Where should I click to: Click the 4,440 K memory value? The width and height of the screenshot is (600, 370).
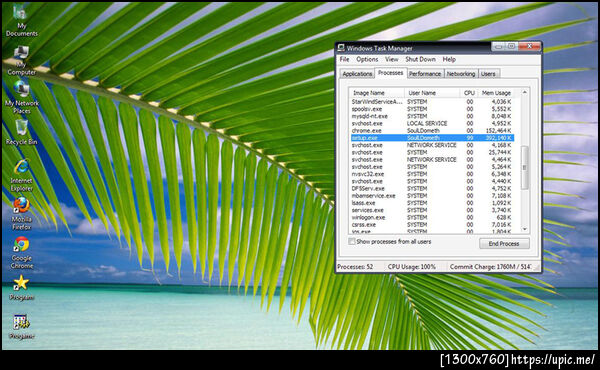pyautogui.click(x=501, y=181)
